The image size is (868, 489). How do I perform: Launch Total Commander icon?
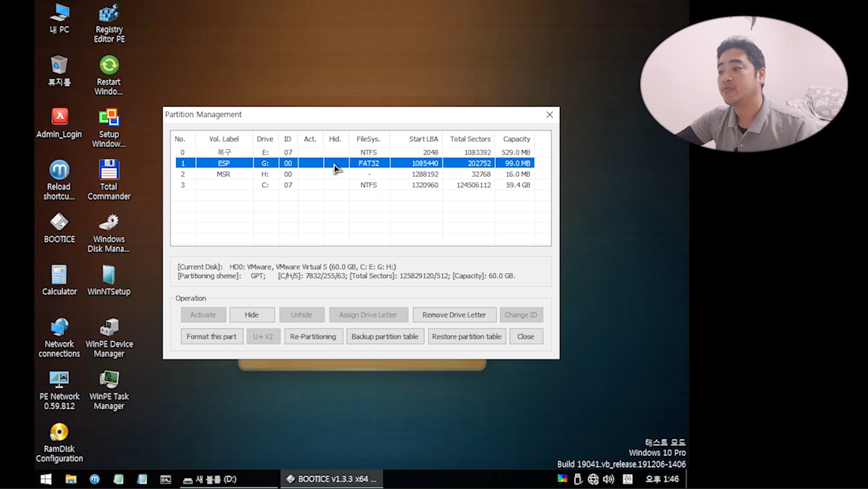(109, 181)
